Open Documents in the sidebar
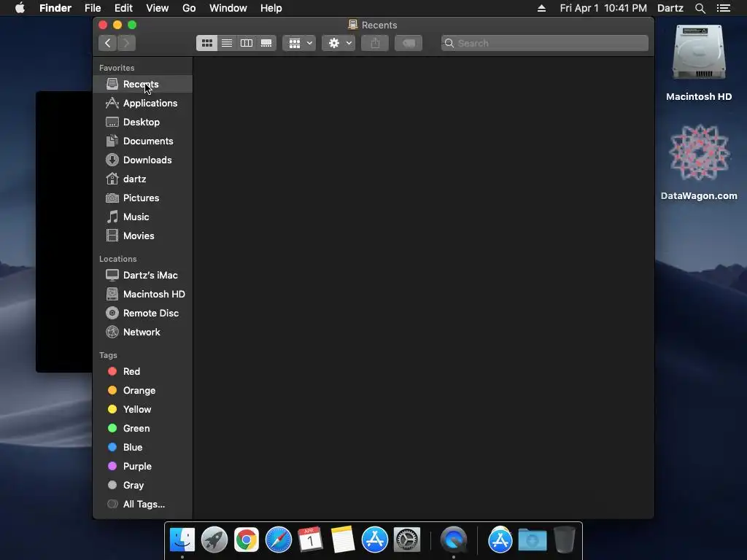 [142, 141]
